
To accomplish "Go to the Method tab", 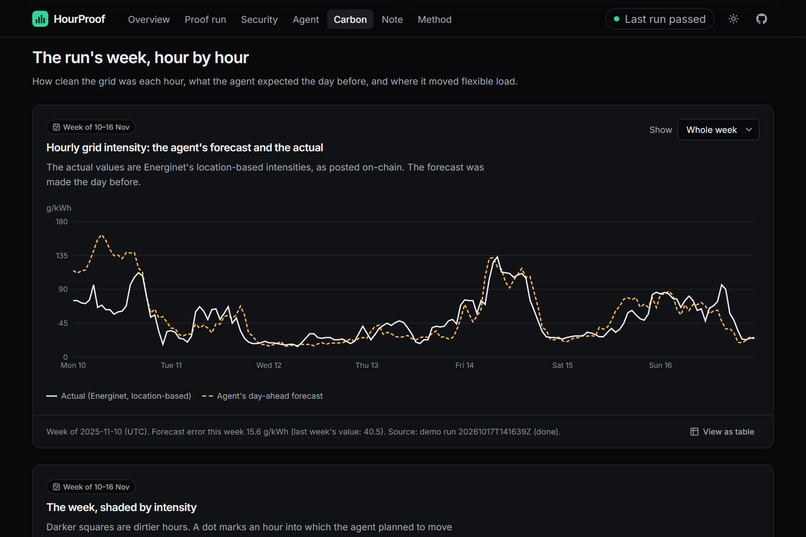I will coord(434,20).
